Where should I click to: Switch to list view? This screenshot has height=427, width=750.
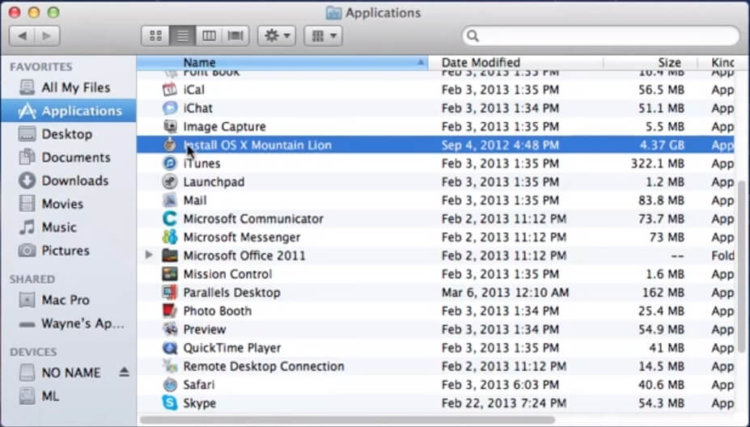click(x=182, y=36)
